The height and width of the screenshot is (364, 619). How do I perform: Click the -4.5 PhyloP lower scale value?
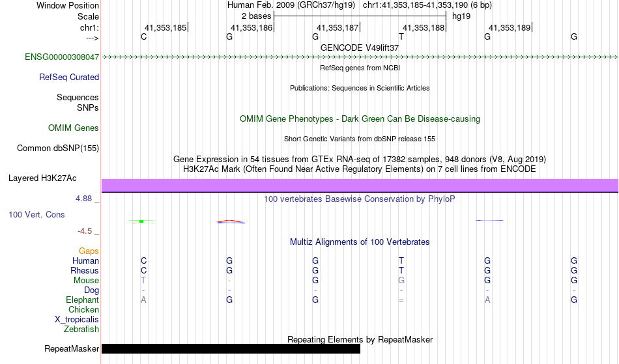85,231
